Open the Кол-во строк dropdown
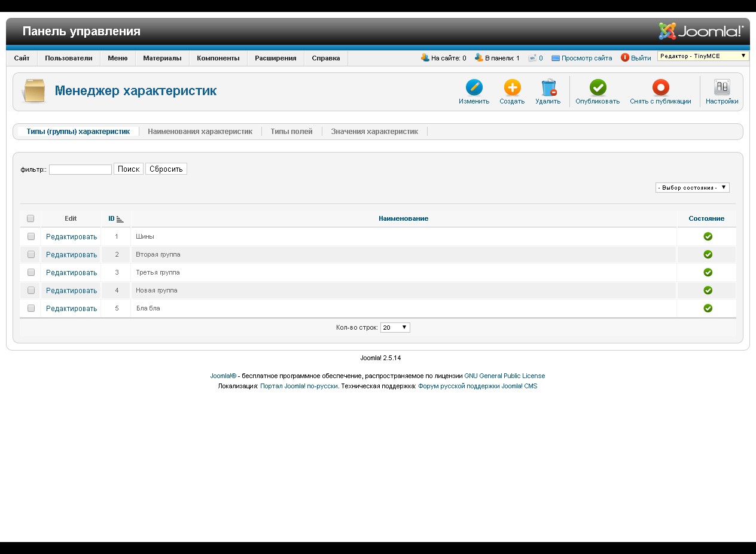Screen dimensions: 756x554 [x=395, y=327]
